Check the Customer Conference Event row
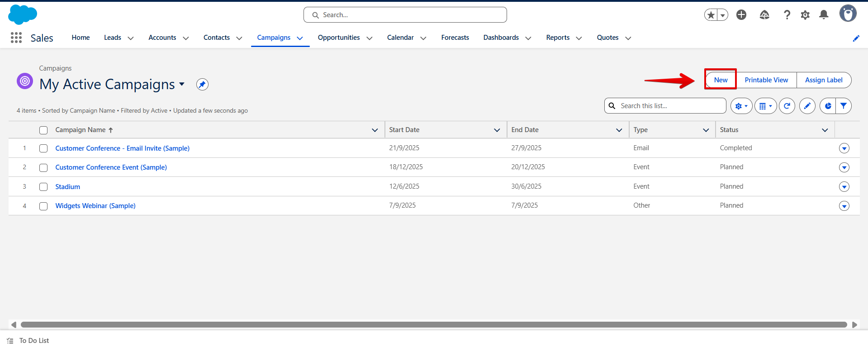The height and width of the screenshot is (347, 868). pos(43,168)
